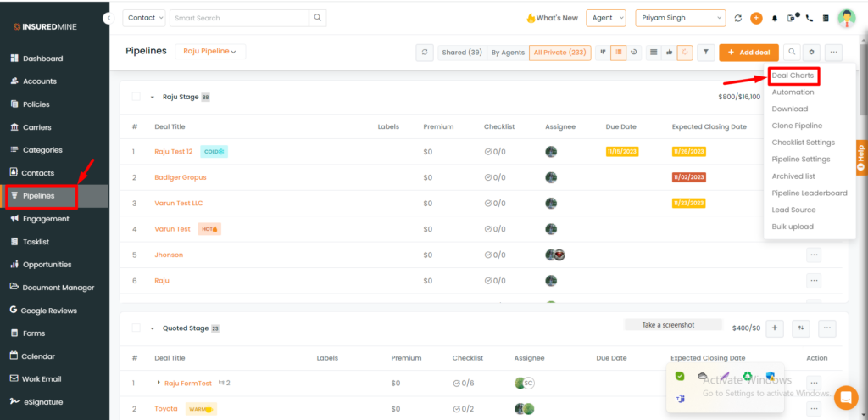The height and width of the screenshot is (420, 868).
Task: Open Google Reviews in the sidebar
Action: (x=43, y=311)
